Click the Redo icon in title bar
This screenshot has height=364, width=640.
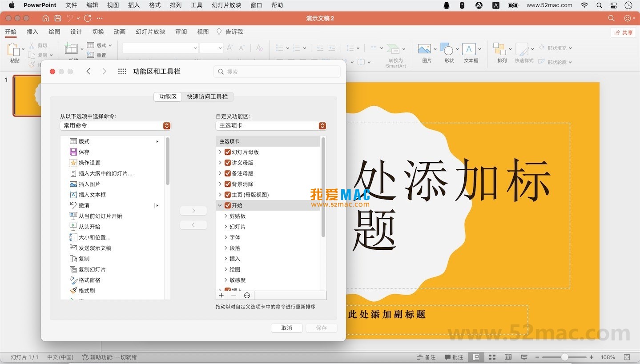tap(88, 18)
